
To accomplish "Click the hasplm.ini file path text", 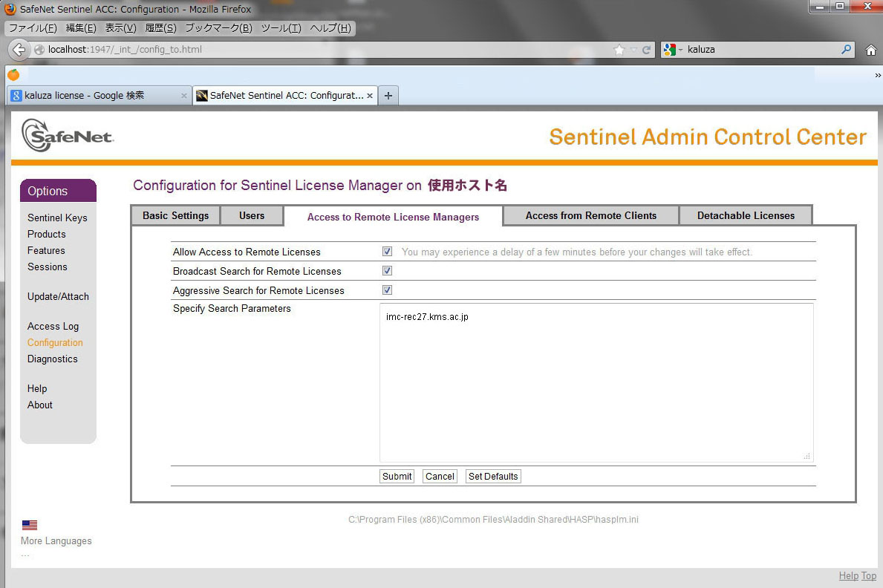I will 493,520.
